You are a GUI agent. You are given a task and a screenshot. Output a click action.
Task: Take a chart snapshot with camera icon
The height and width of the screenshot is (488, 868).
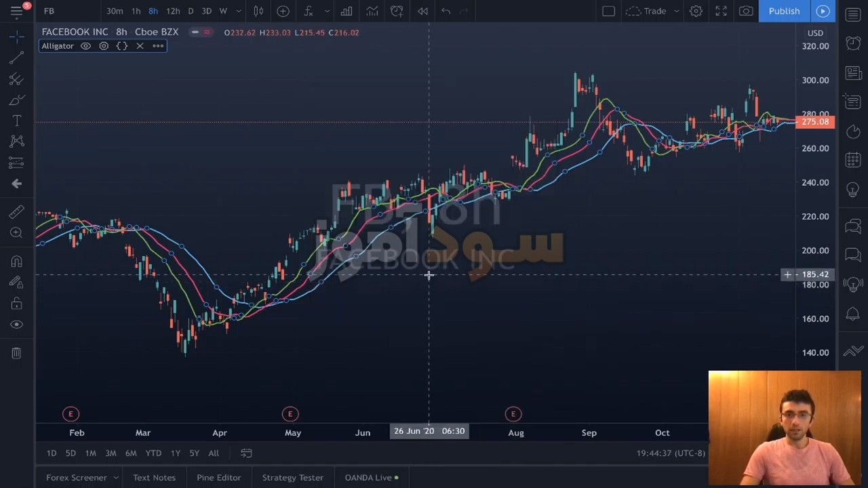[x=746, y=11]
